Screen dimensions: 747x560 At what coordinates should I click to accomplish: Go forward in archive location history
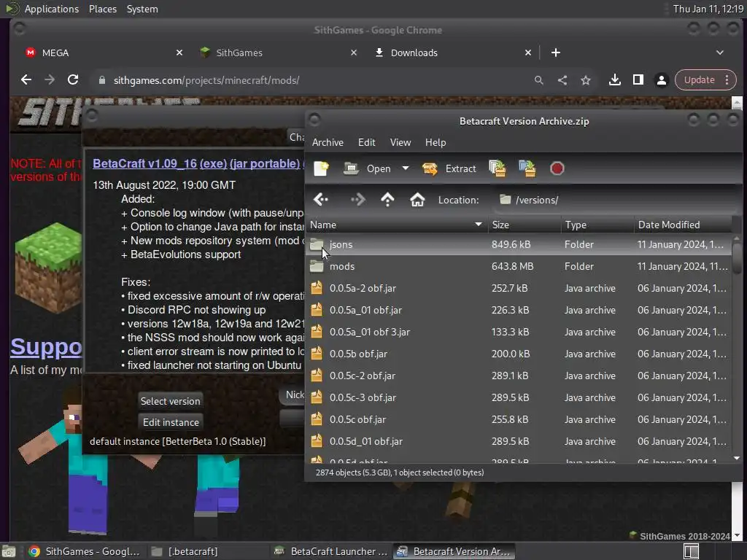click(x=357, y=200)
